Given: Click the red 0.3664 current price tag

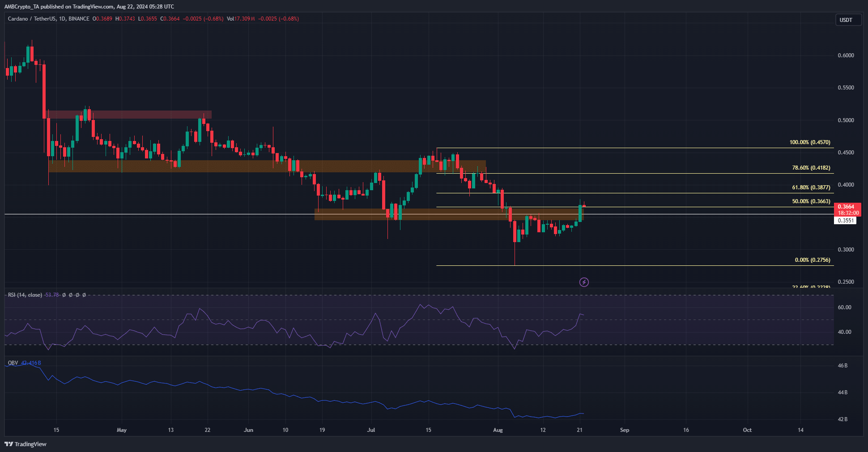Looking at the screenshot, I should click(847, 207).
